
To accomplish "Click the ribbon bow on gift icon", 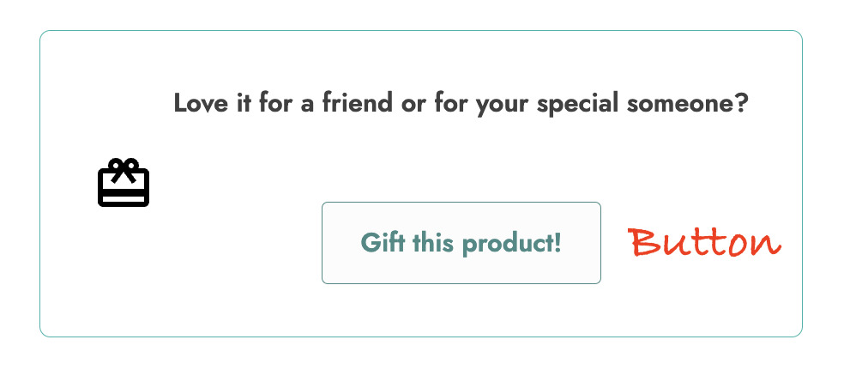I will pos(124,169).
